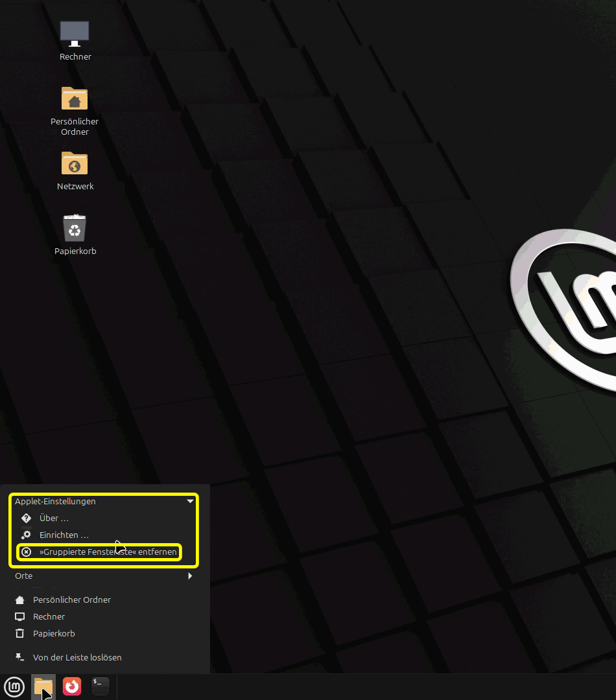Image resolution: width=616 pixels, height=700 pixels.
Task: Open Papierkorb from the context menu
Action: 54,633
